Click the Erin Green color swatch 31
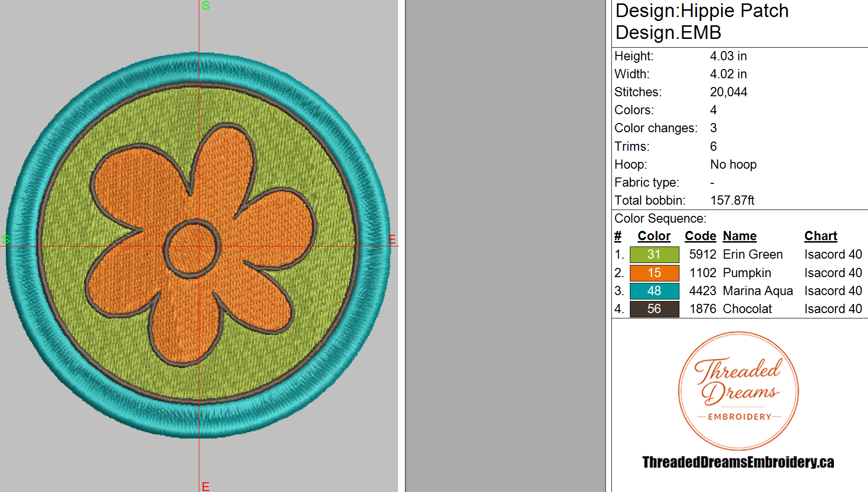 654,254
